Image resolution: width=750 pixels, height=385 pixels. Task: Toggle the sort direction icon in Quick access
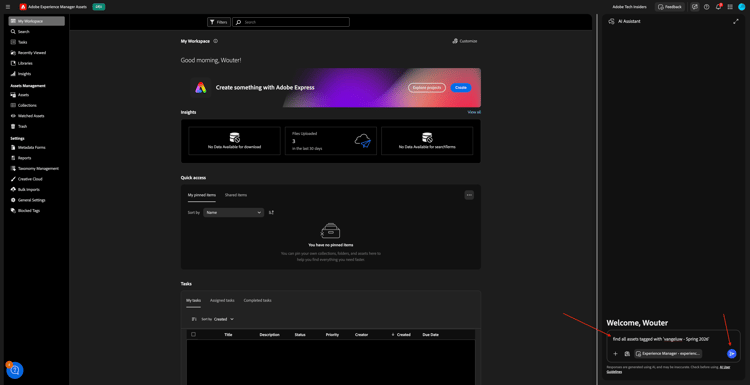(271, 212)
